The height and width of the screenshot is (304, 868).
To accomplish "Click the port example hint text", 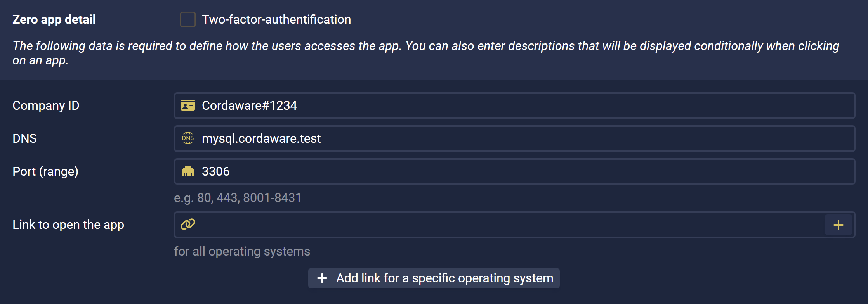I will click(x=238, y=198).
